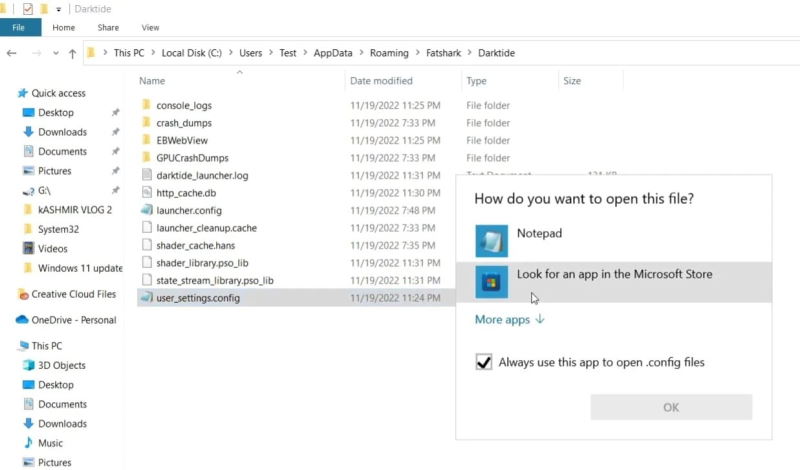
Task: Click the Back navigation arrow
Action: click(x=11, y=53)
